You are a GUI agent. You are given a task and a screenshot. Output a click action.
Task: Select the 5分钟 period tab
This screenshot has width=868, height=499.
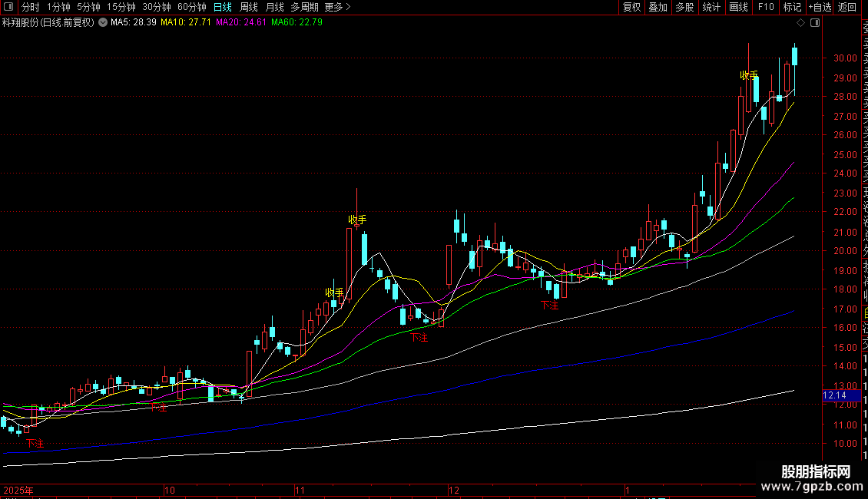88,7
